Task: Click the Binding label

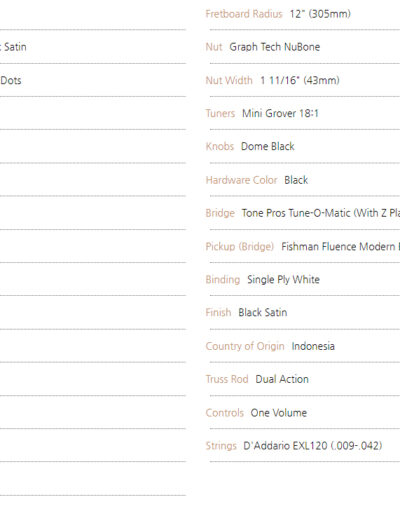Action: pyautogui.click(x=223, y=280)
